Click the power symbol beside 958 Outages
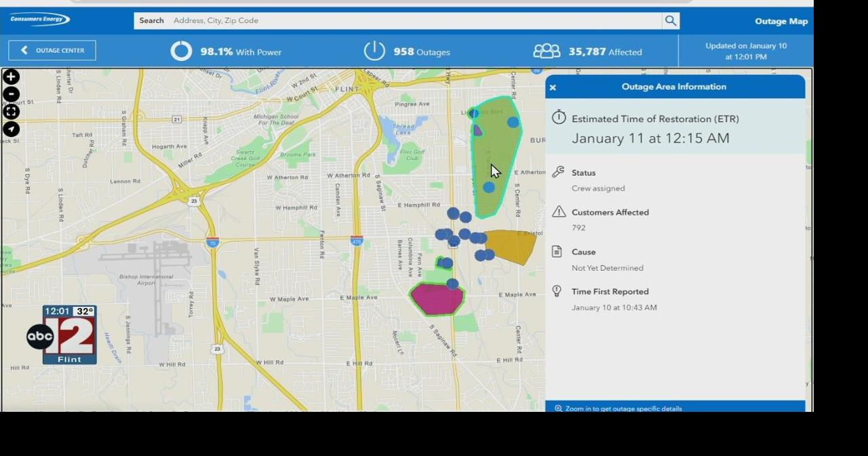The height and width of the screenshot is (456, 868). coord(374,51)
